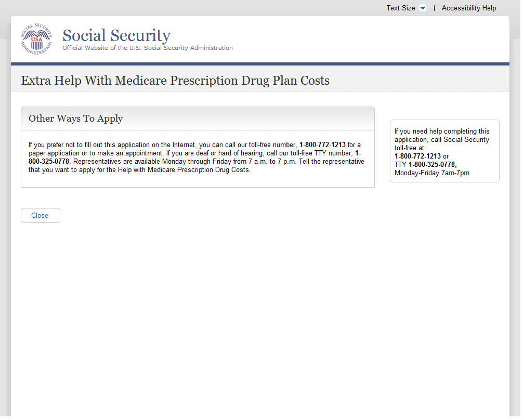The height and width of the screenshot is (420, 524).
Task: Click 1-800-772-1213 in the main paragraph
Action: tap(322, 145)
